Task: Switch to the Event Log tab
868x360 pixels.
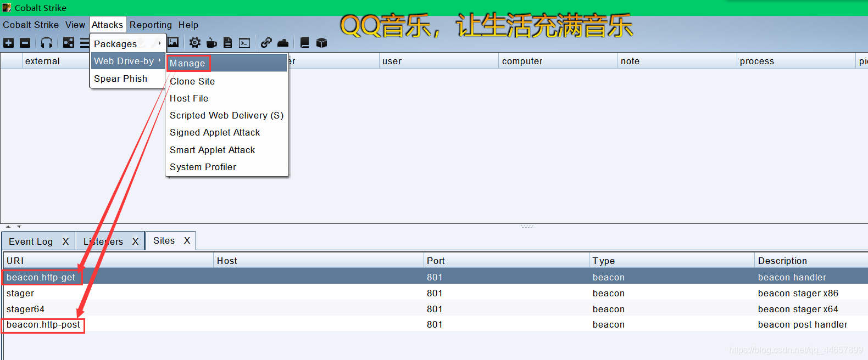Action: point(31,241)
